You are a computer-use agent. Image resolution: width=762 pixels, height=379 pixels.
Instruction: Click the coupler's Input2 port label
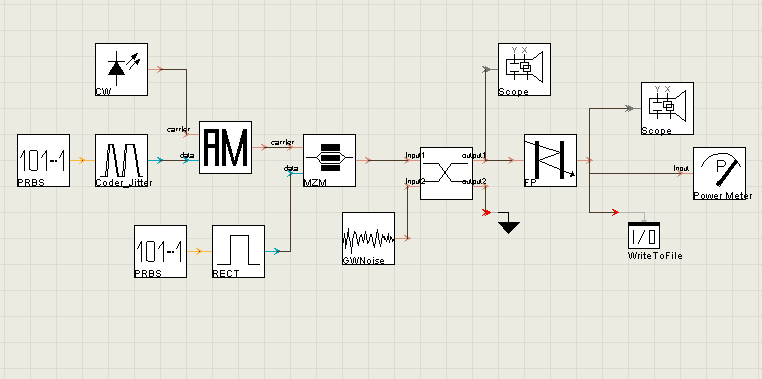click(416, 181)
